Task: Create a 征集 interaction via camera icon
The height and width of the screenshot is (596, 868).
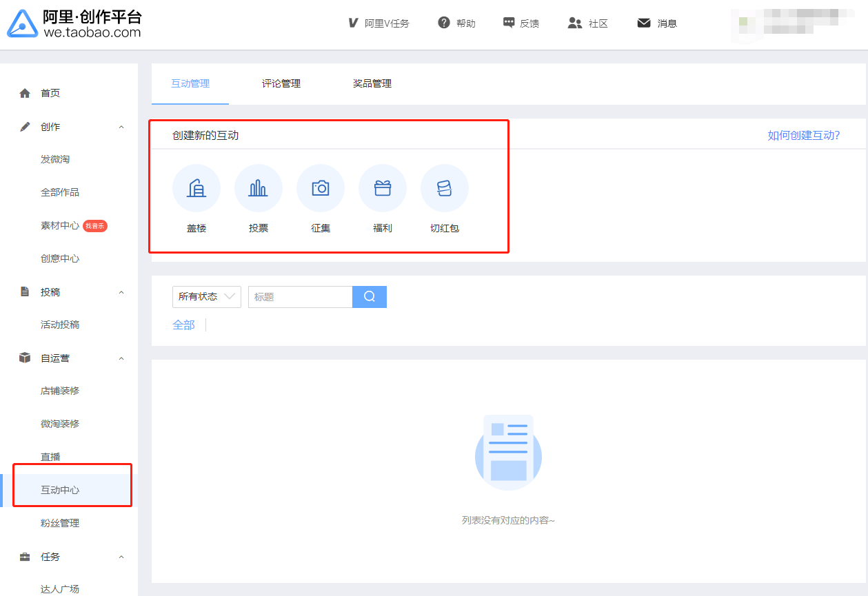Action: tap(321, 188)
